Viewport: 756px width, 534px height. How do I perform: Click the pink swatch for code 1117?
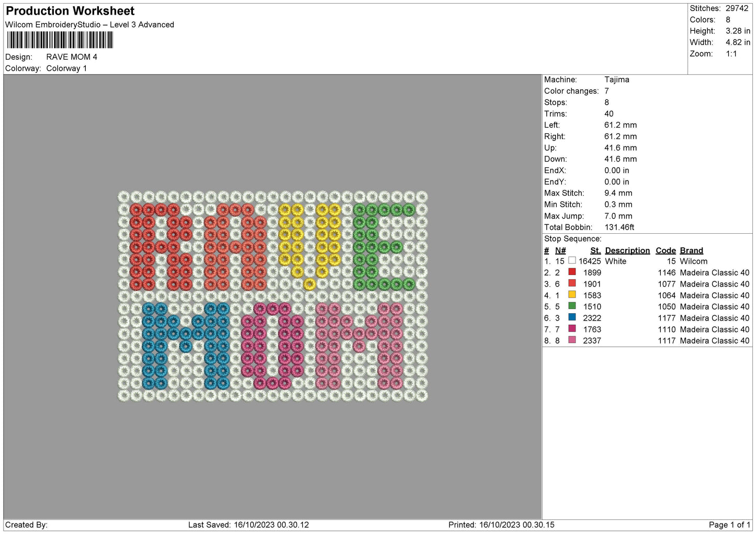(x=572, y=340)
